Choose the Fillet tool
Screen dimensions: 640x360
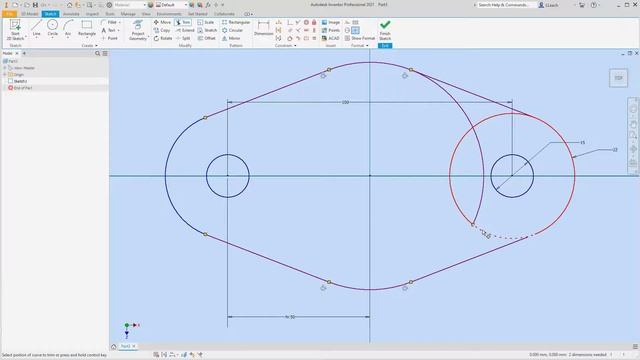(x=108, y=22)
